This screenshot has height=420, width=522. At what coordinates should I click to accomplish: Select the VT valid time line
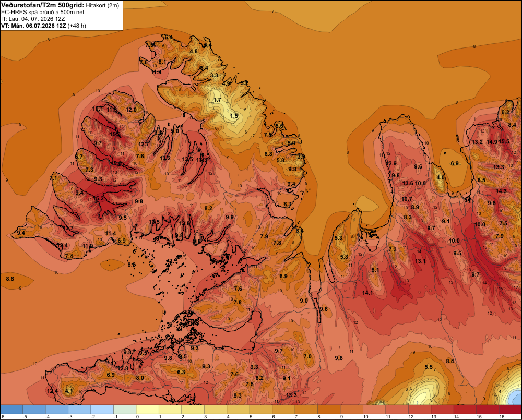pos(44,26)
